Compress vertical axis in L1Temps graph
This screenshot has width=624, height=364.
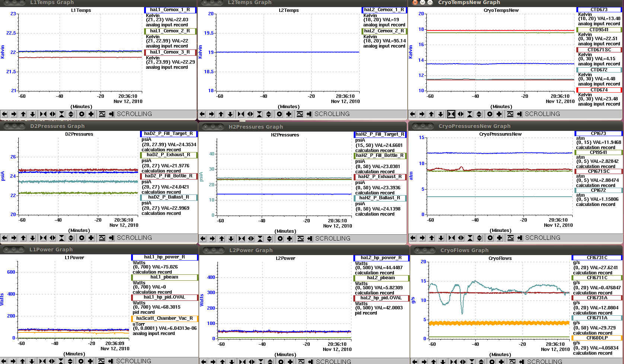pos(62,114)
